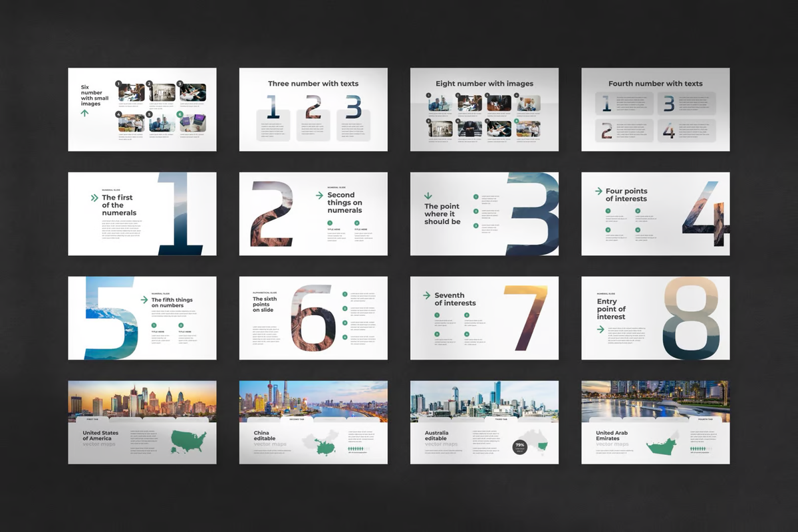Select the Fourth Tab on the Emirates slide
The width and height of the screenshot is (798, 532).
click(x=705, y=419)
